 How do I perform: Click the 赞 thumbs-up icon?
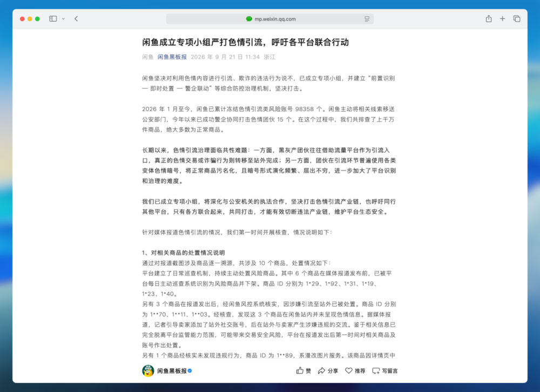click(300, 370)
